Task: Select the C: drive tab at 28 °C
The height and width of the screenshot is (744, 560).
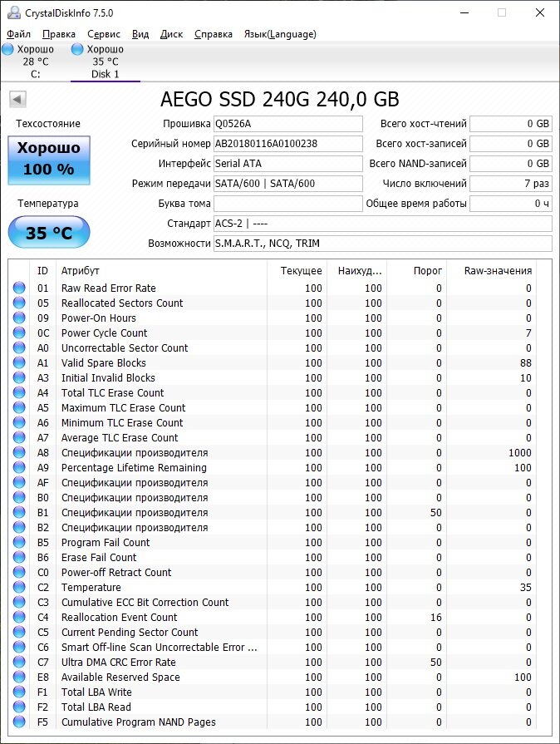Action: [35, 62]
